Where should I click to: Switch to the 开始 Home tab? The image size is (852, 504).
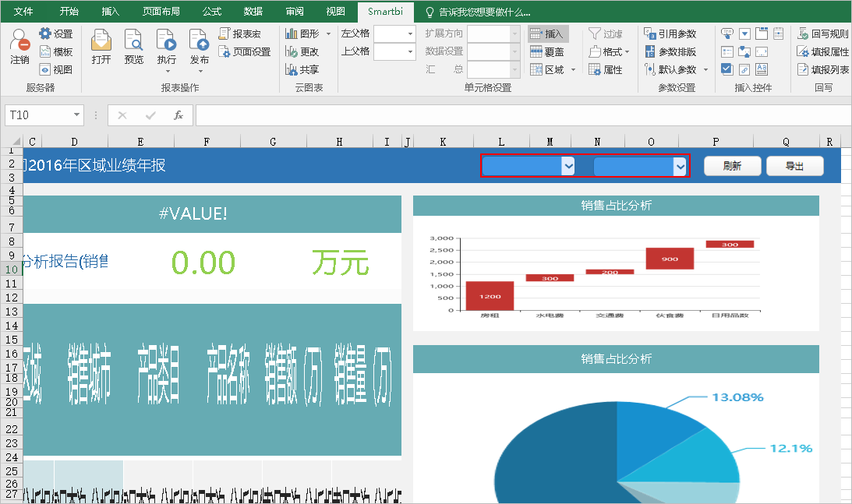(x=69, y=12)
